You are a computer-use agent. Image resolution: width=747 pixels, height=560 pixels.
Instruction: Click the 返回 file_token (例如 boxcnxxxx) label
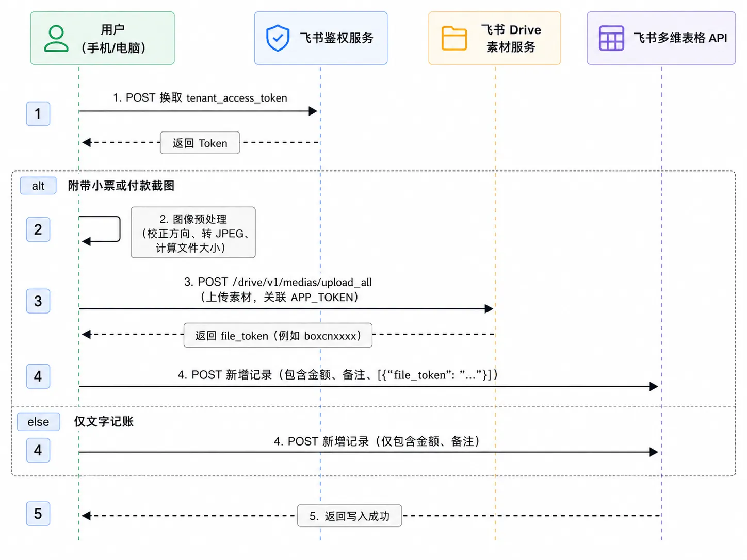point(278,335)
